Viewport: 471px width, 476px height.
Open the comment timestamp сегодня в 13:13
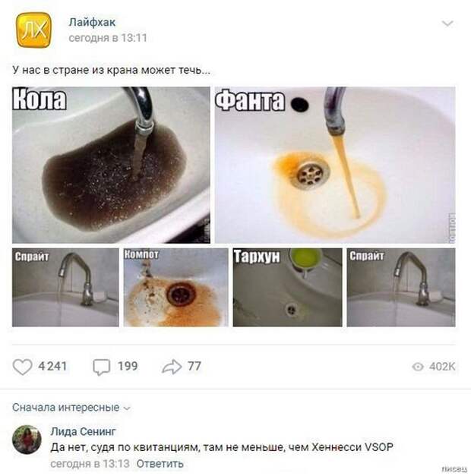[x=90, y=464]
